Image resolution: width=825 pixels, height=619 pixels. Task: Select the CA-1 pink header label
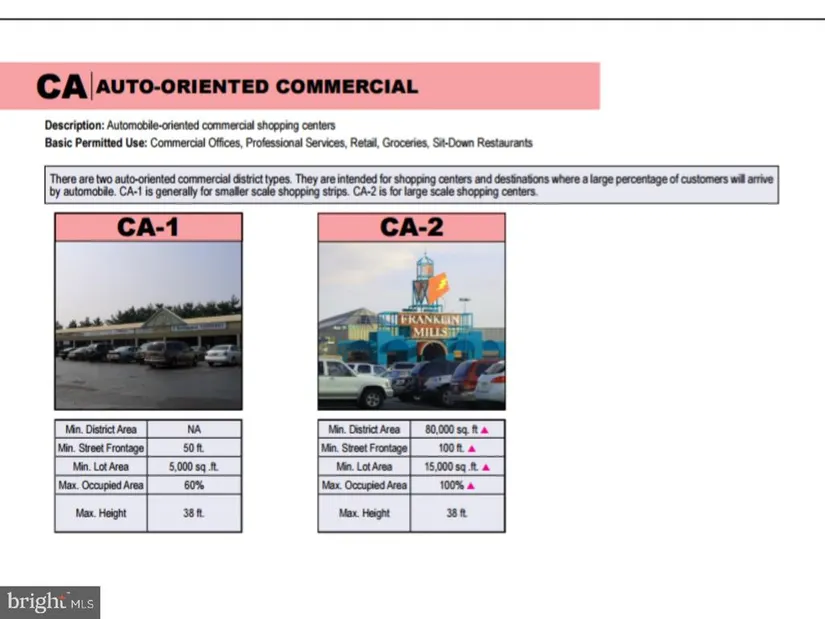148,227
